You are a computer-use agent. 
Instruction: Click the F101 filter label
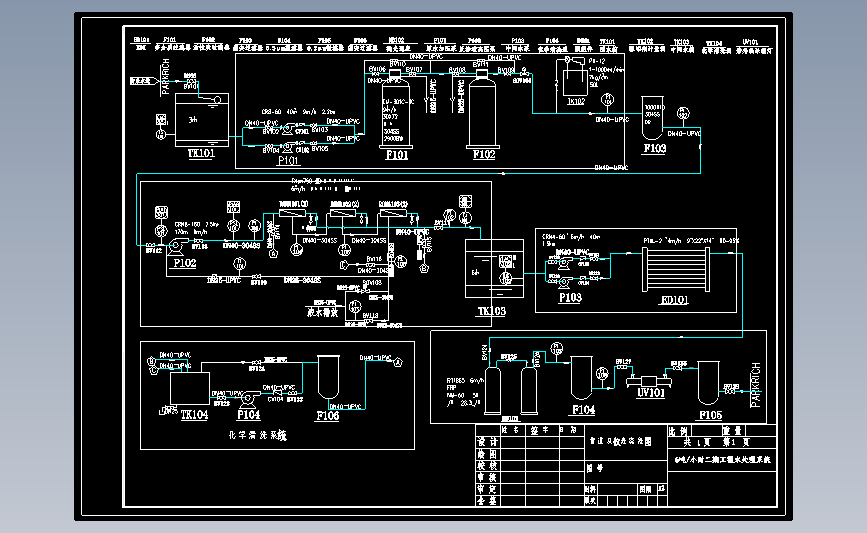pos(396,155)
